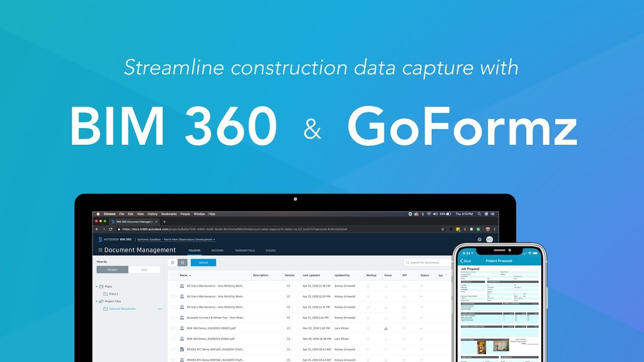The image size is (644, 362).
Task: Tap Back on the phone's Project Proposal screen
Action: (466, 261)
